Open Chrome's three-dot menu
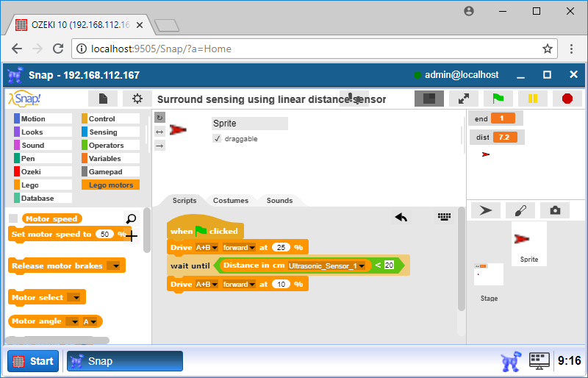 tap(571, 49)
